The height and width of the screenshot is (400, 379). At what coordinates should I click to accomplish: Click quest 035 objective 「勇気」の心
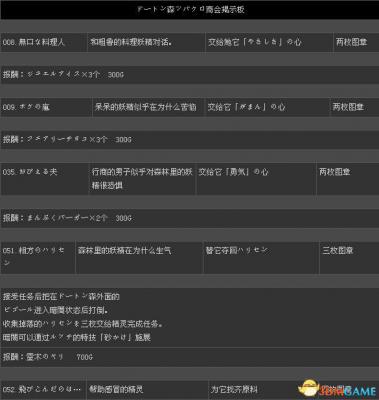tap(256, 178)
